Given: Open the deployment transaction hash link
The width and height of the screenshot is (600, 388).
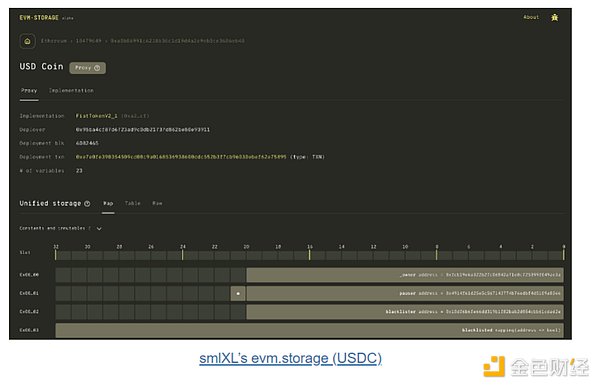Looking at the screenshot, I should point(181,157).
